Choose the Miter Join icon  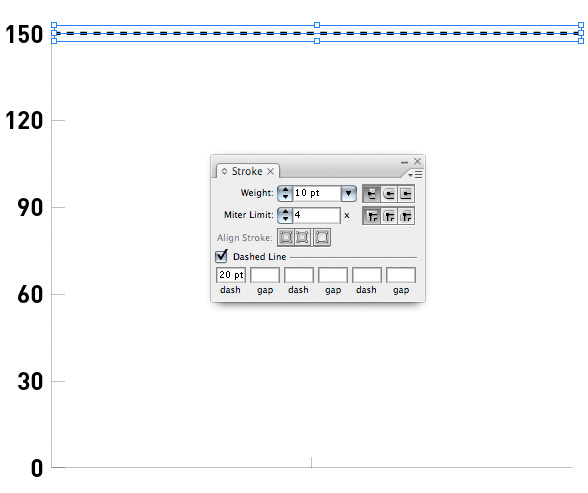[371, 216]
